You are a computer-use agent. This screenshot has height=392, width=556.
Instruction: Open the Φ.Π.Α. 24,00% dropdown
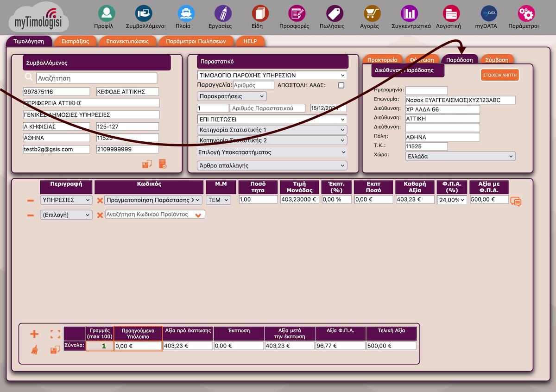pos(451,200)
